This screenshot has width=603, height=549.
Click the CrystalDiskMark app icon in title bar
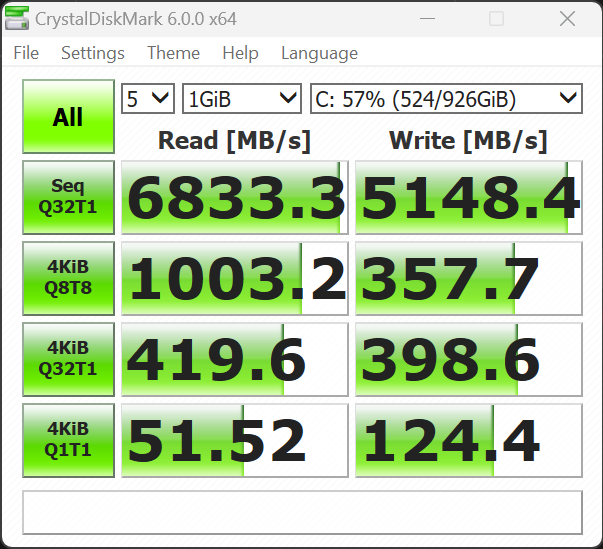click(x=17, y=18)
